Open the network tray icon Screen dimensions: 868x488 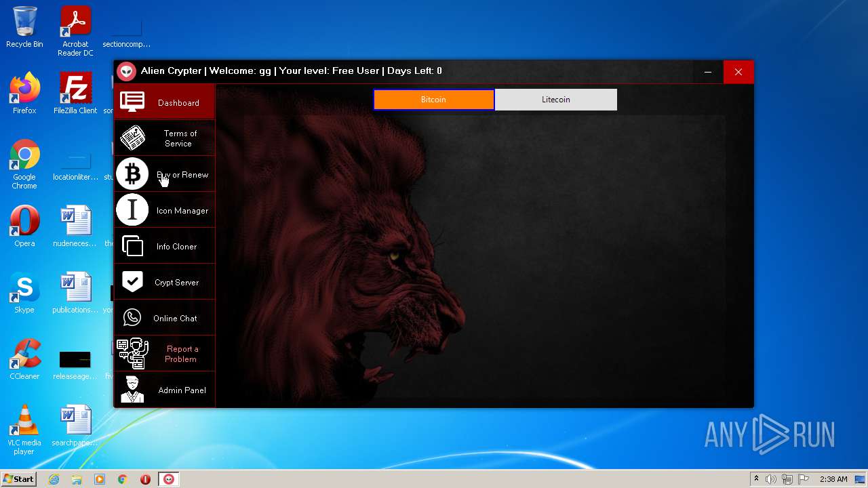(x=787, y=479)
